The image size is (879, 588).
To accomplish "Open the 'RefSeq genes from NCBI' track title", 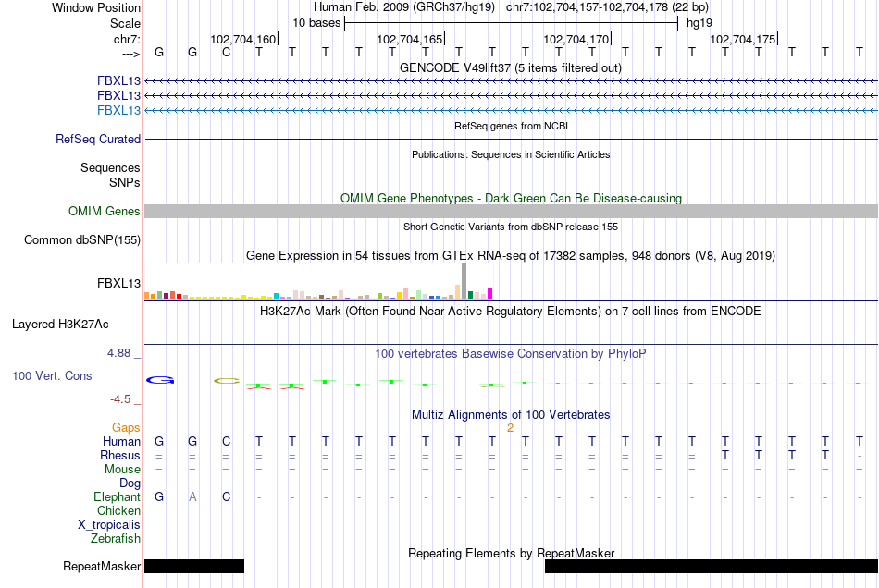I will click(x=511, y=126).
